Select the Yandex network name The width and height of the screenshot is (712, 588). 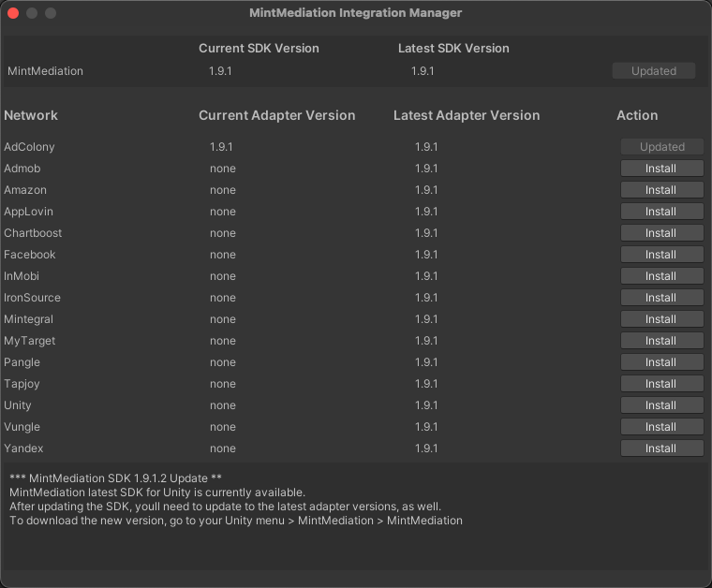[23, 448]
